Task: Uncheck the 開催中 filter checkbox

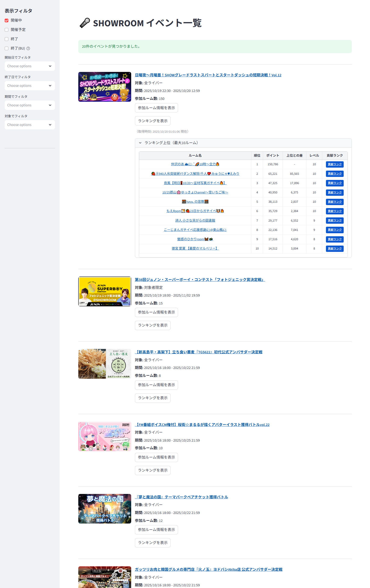Action: pos(7,20)
